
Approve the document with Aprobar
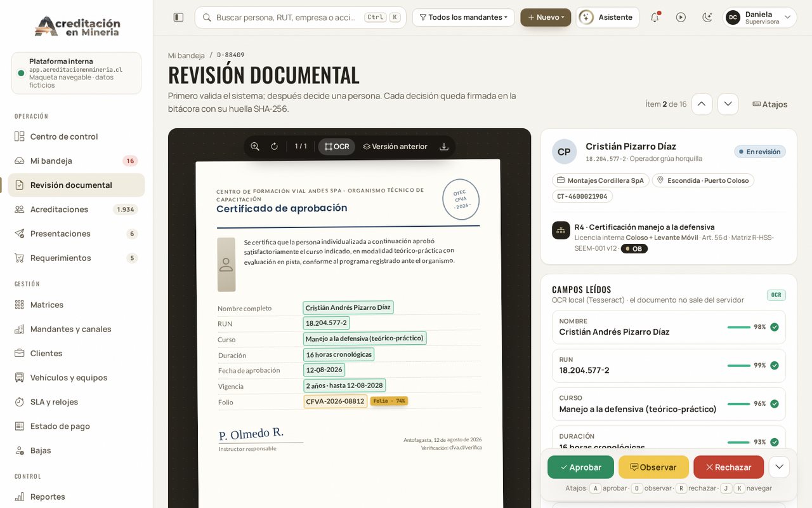581,467
